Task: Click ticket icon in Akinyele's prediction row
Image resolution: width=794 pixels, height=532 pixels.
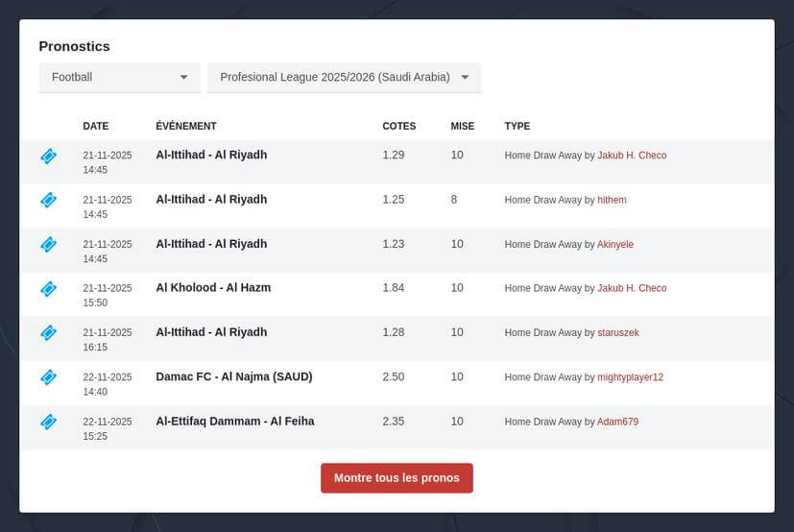Action: (x=48, y=245)
